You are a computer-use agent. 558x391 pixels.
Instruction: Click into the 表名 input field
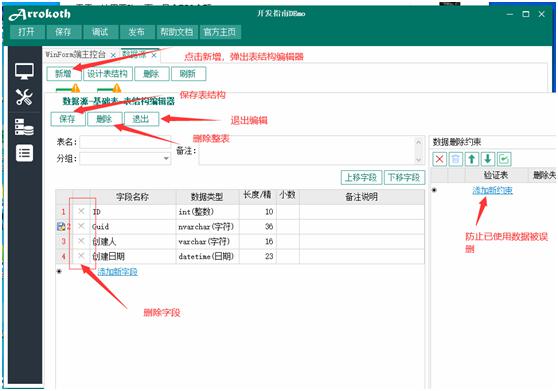125,142
